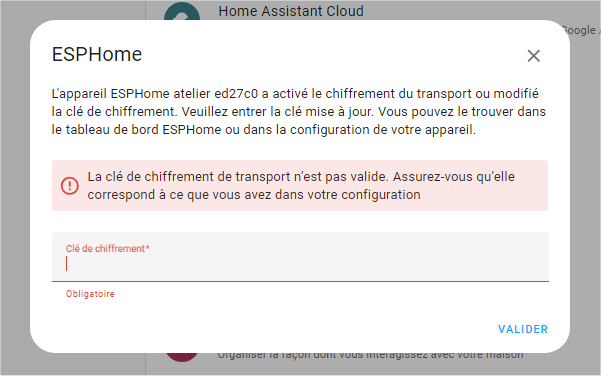Screen dimensions: 601x376
Task: Select the Home Assistant Cloud entry title
Action: click(291, 11)
